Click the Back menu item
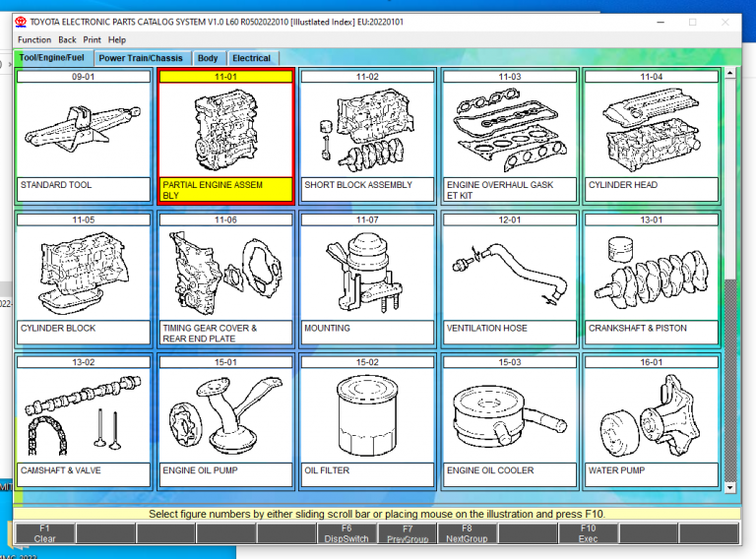 [67, 40]
